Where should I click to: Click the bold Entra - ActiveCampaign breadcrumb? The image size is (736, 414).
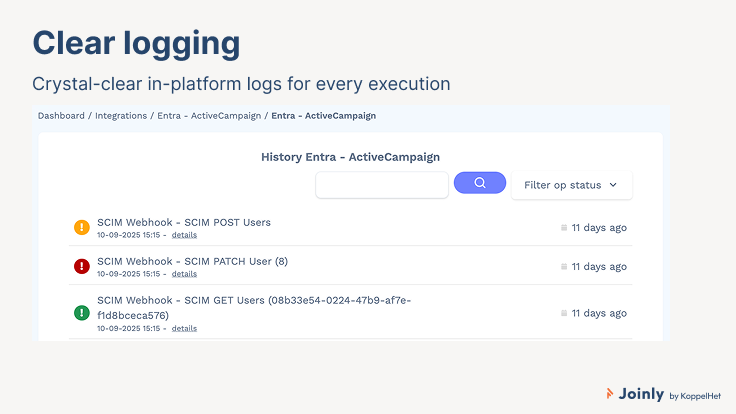pyautogui.click(x=323, y=116)
